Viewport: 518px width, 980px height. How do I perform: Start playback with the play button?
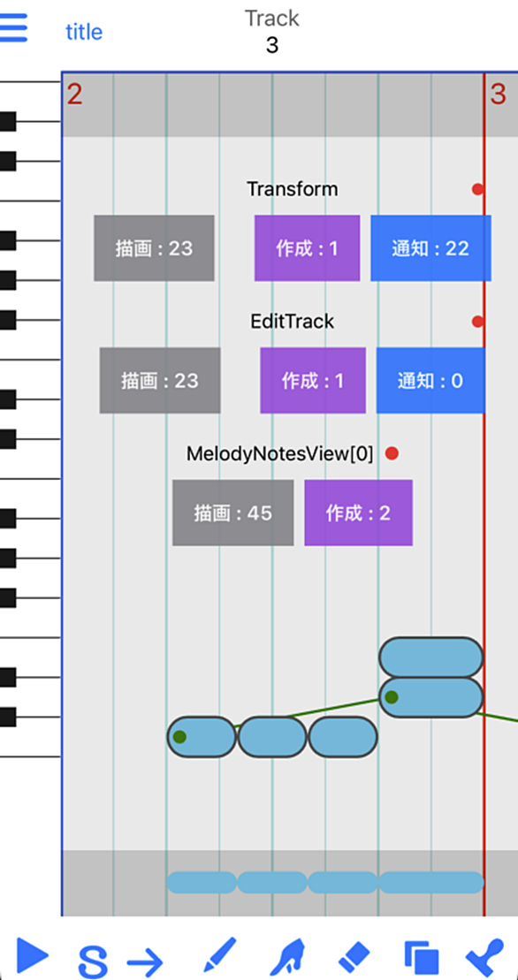coord(31,954)
